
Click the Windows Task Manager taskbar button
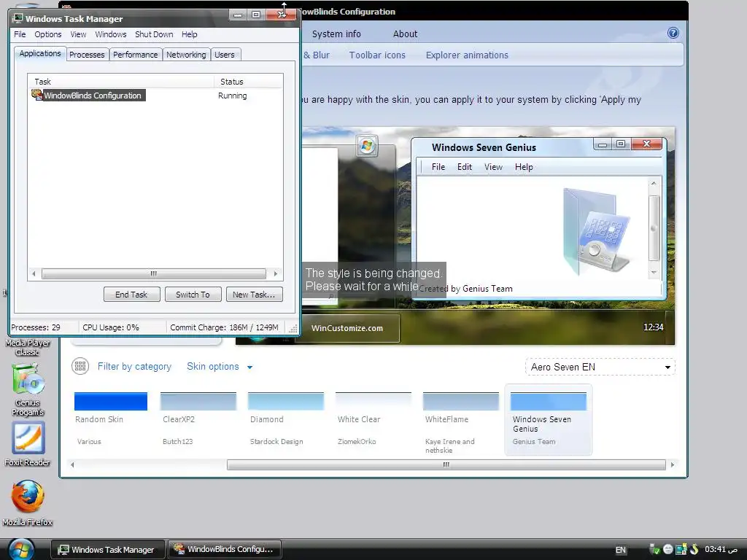pos(108,550)
